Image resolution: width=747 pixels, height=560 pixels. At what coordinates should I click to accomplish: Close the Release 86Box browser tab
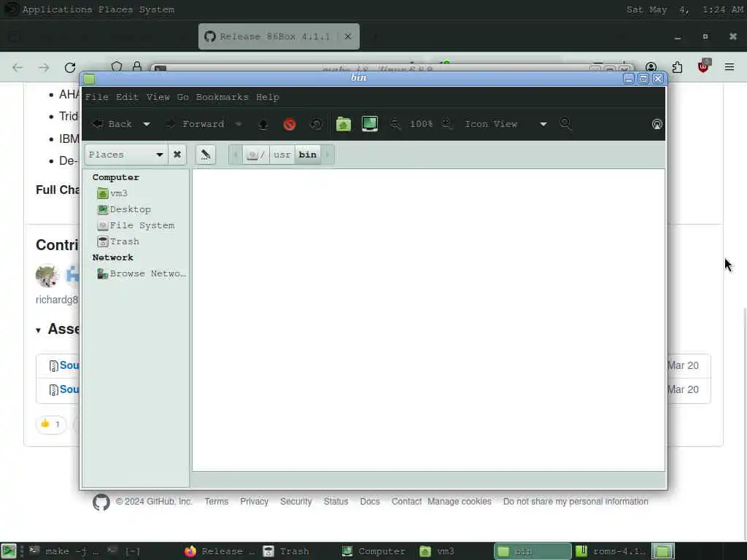coord(348,36)
